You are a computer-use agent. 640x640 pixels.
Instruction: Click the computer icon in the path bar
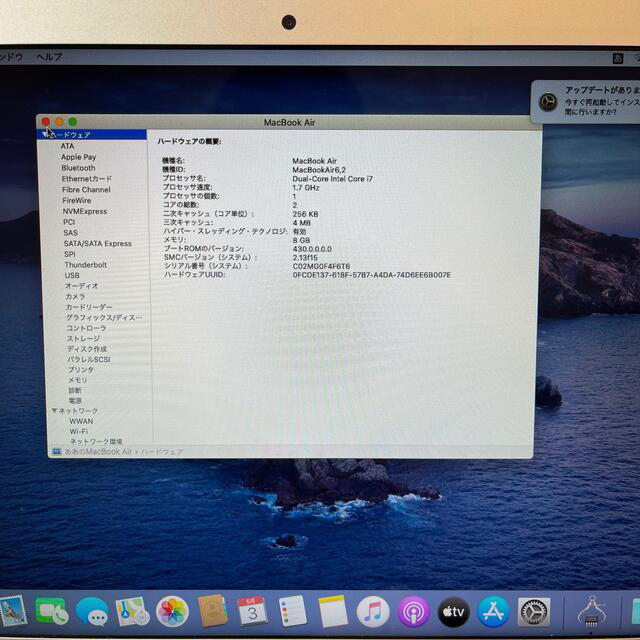56,451
